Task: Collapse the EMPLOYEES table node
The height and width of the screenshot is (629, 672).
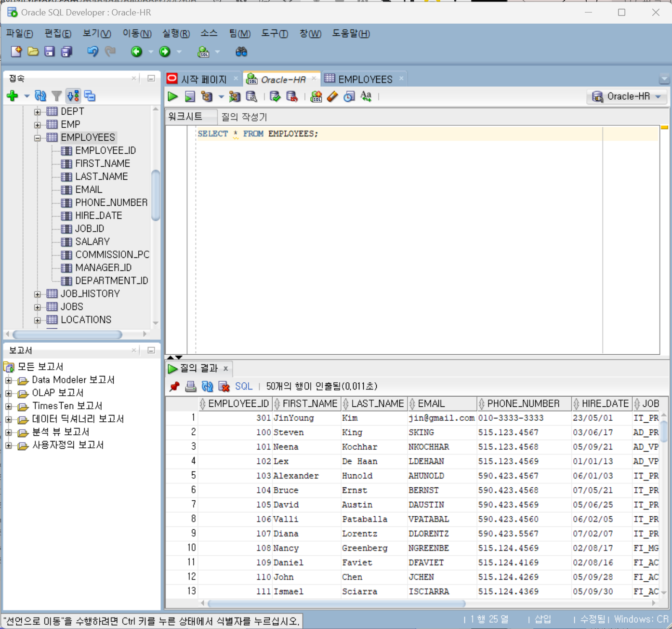Action: pyautogui.click(x=37, y=137)
